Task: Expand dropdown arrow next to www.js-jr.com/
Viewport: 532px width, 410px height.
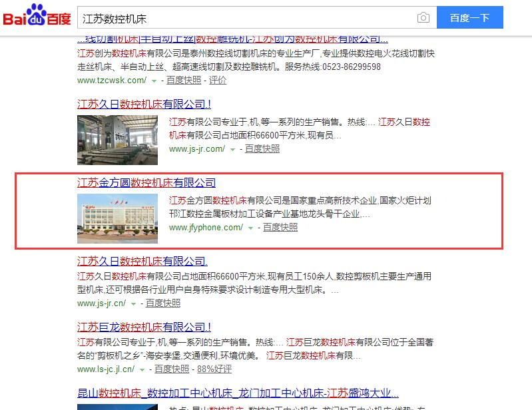Action: click(232, 150)
